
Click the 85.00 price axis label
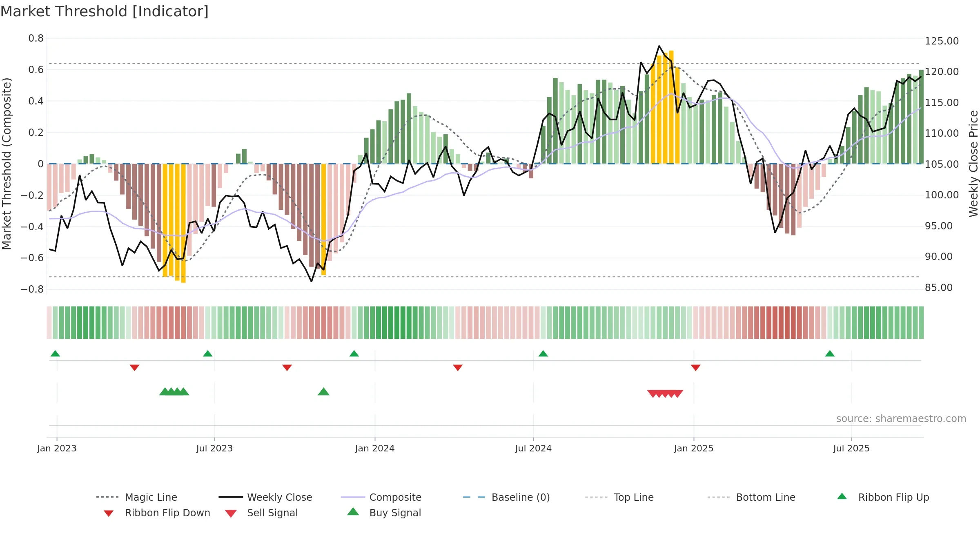[938, 288]
